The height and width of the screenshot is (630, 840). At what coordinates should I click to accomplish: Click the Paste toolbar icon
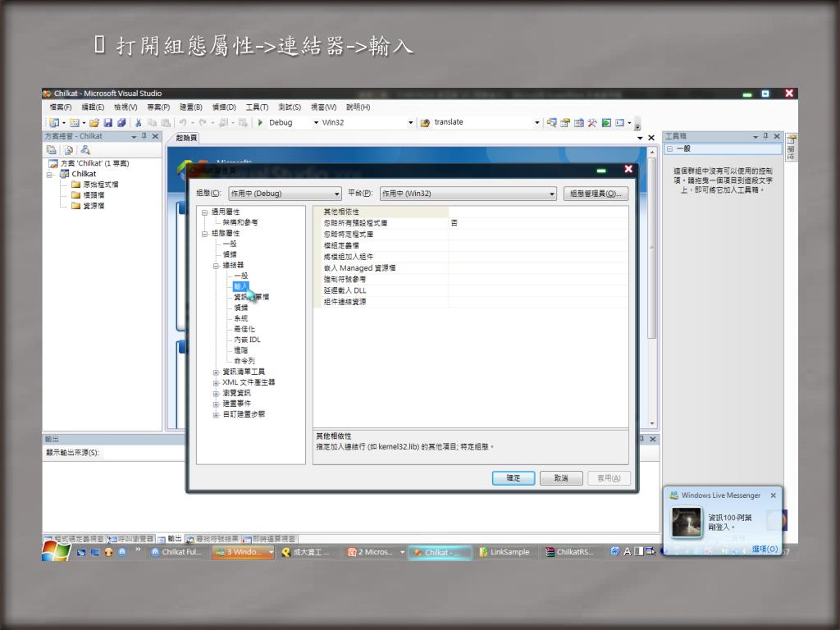pyautogui.click(x=166, y=123)
